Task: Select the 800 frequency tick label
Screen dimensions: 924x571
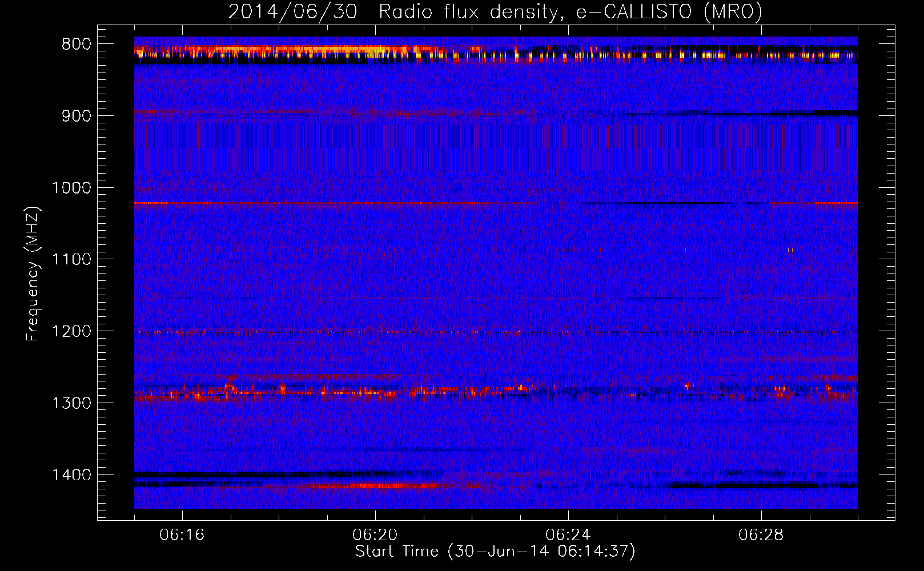Action: pyautogui.click(x=76, y=45)
